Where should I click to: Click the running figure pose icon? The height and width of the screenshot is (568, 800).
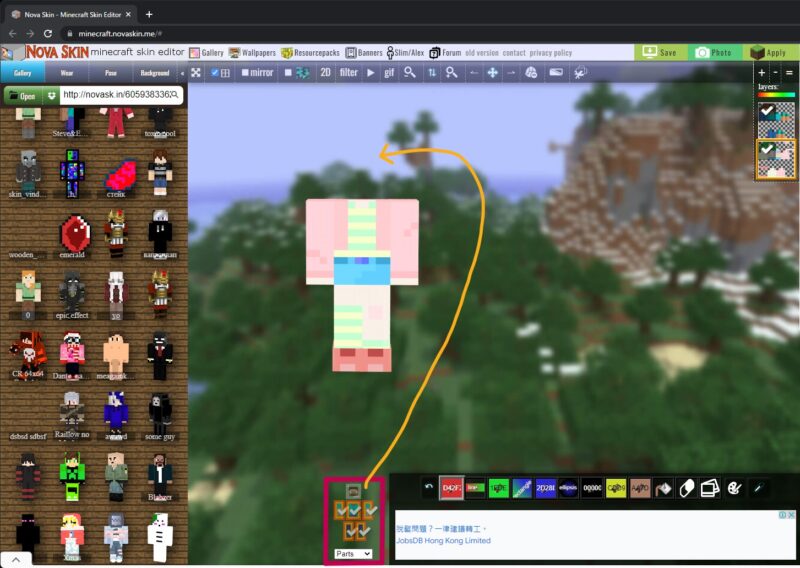pos(580,72)
